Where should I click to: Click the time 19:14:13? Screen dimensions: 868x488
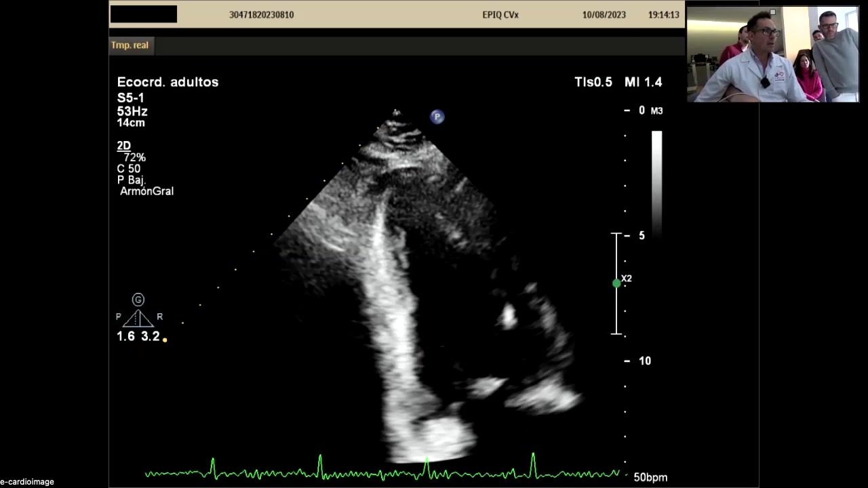(663, 14)
